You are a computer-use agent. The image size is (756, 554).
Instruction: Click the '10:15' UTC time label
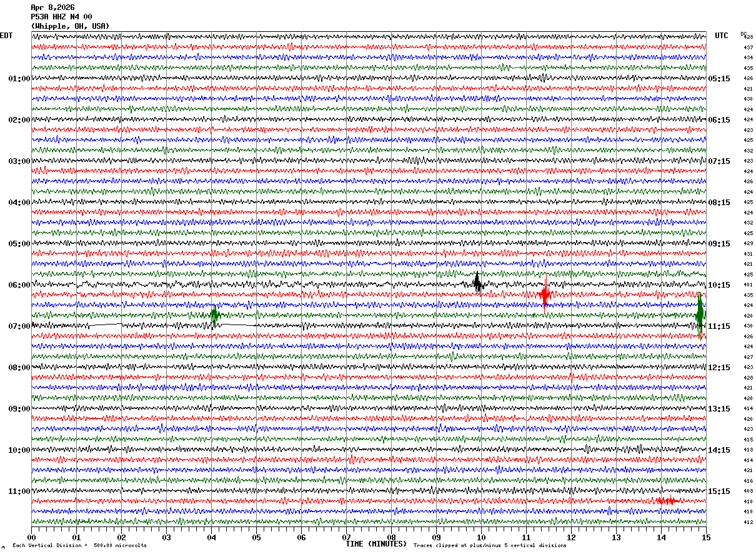click(x=719, y=285)
